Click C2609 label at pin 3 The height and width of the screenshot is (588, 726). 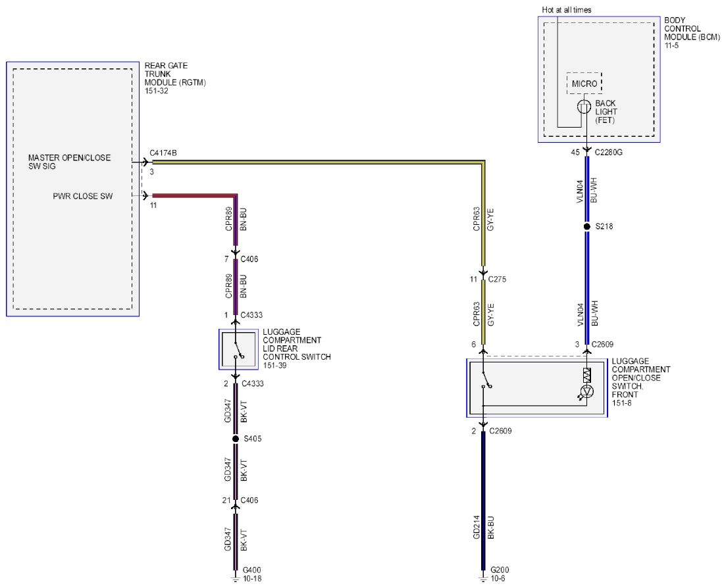point(602,344)
